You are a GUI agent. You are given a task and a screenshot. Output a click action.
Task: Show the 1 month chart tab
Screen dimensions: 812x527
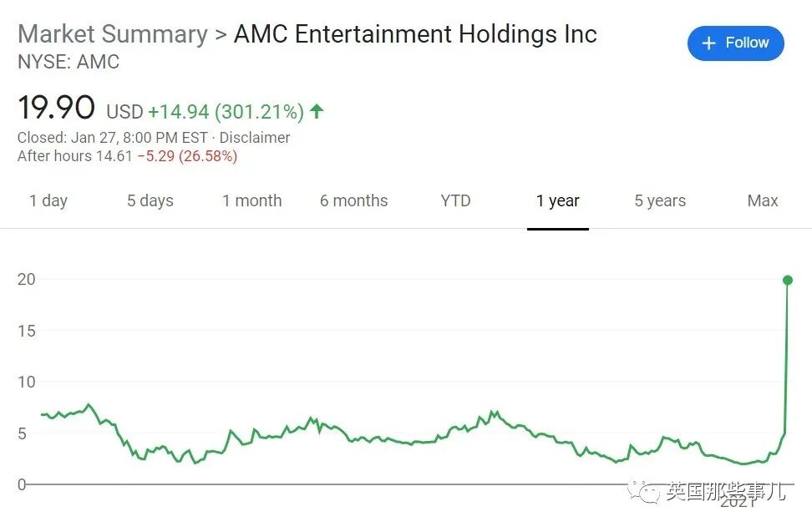[x=252, y=200]
